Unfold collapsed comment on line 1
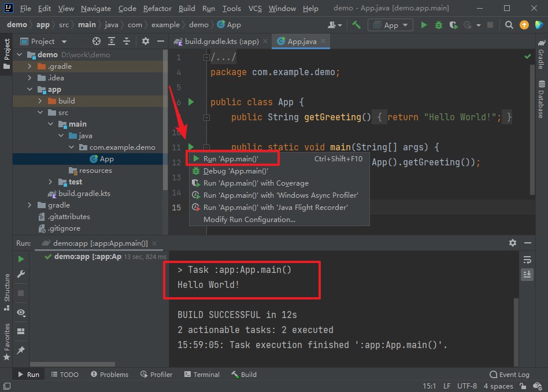Viewport: 548px width, 392px height. point(206,57)
